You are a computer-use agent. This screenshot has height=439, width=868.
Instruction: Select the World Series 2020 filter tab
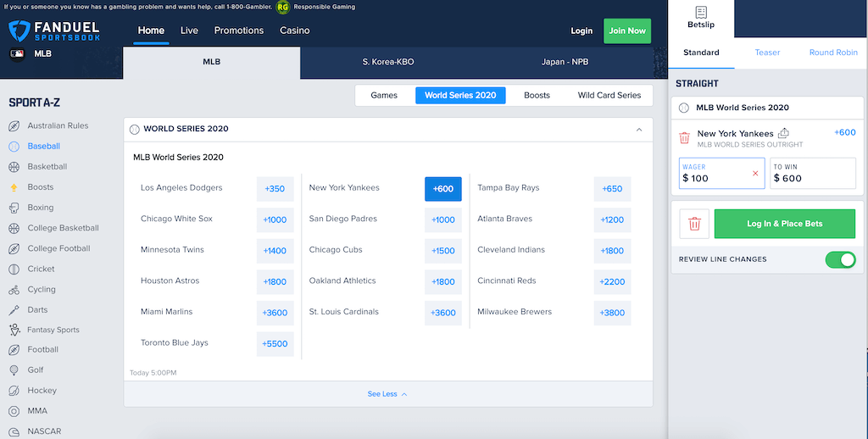tap(460, 95)
